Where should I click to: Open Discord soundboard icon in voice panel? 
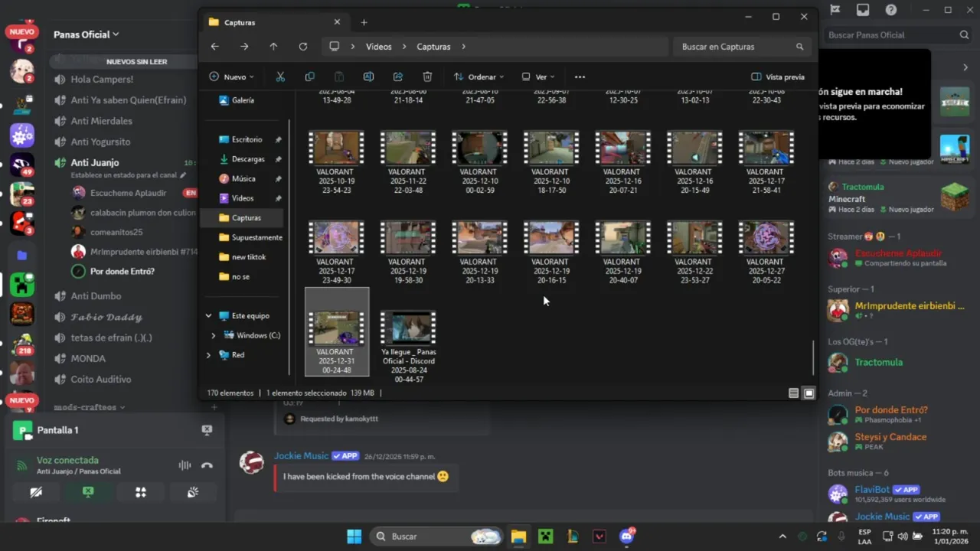point(193,493)
